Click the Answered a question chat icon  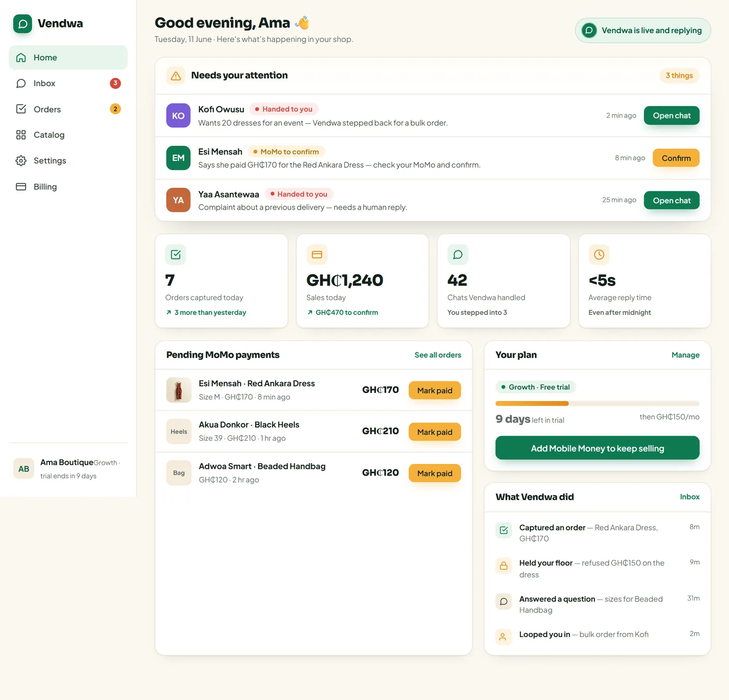tap(503, 602)
